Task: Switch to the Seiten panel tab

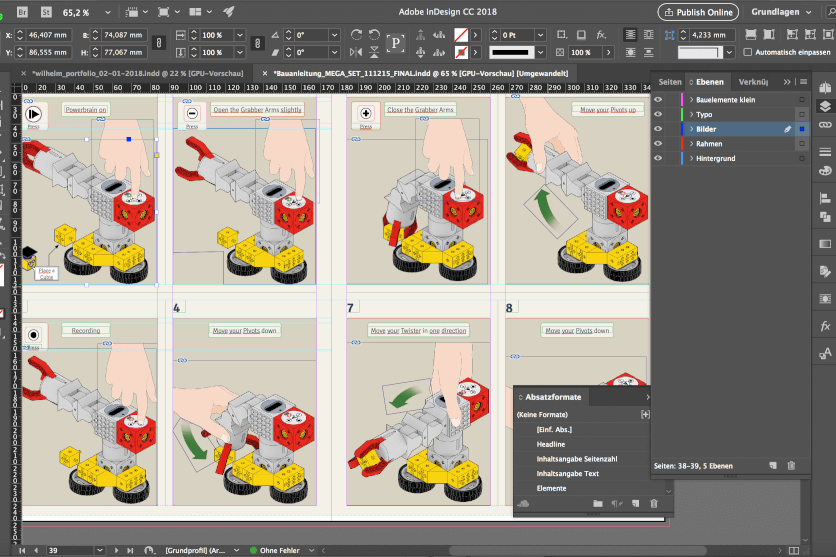Action: click(x=670, y=81)
